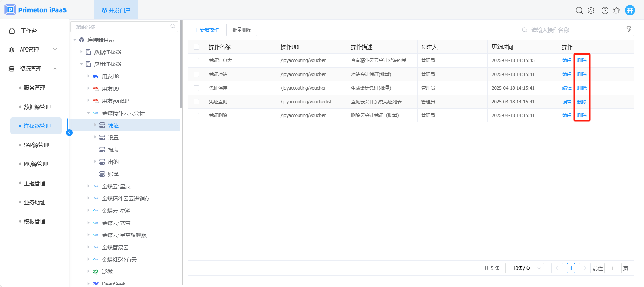This screenshot has height=287, width=644.
Task: Expand the 用友U8 connector node
Action: (x=89, y=76)
